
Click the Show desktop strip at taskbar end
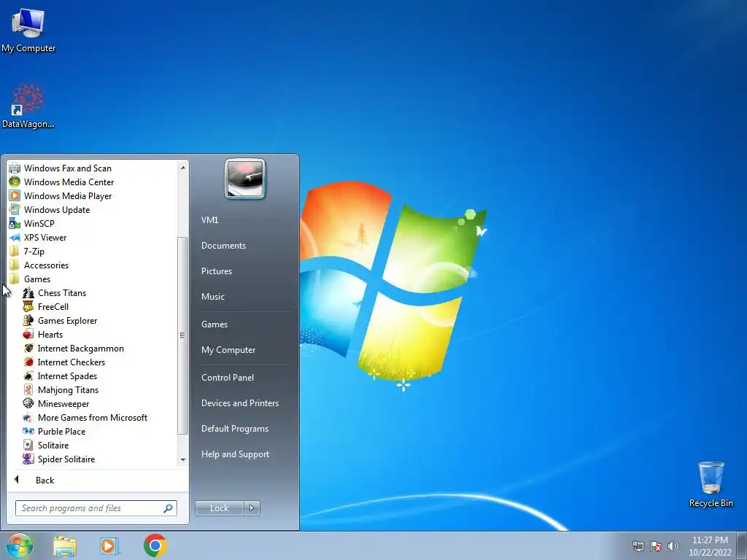[742, 545]
